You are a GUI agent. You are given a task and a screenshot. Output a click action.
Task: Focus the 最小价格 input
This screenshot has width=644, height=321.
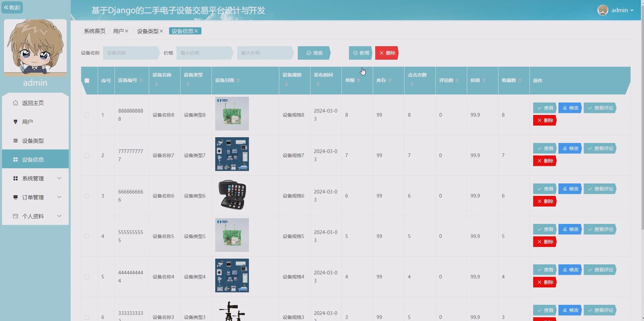click(x=205, y=53)
